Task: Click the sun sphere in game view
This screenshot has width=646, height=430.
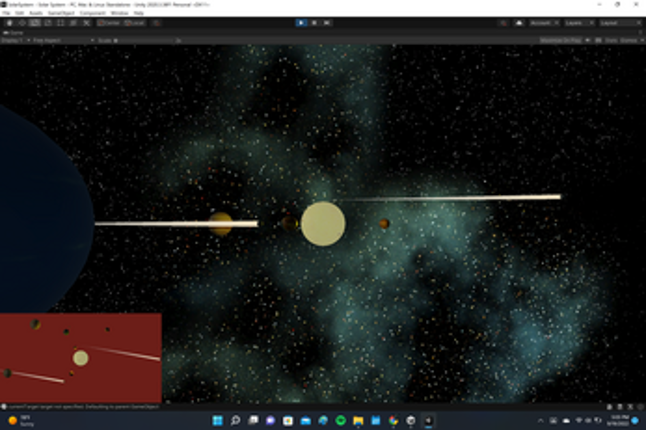Action: tap(323, 224)
